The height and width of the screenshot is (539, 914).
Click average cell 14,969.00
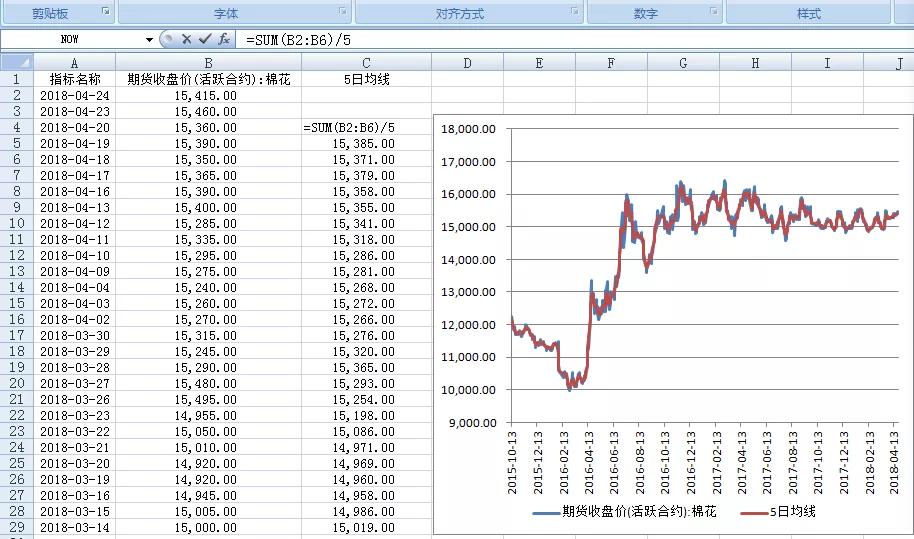tap(367, 463)
